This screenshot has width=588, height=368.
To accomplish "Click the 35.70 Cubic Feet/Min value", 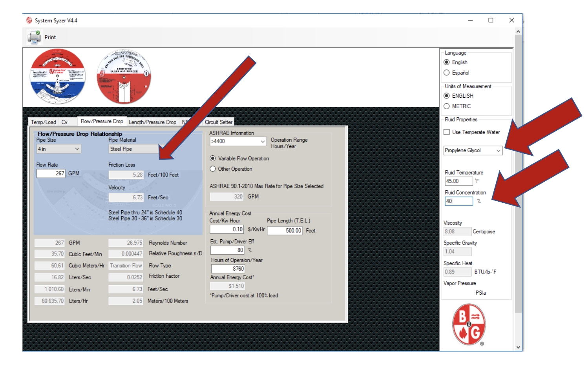I will click(49, 254).
